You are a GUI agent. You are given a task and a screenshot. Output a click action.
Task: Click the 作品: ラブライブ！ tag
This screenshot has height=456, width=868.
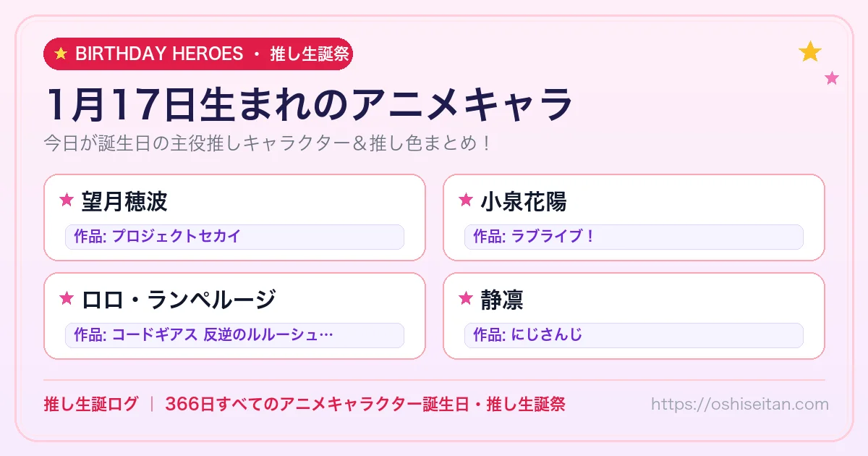click(x=634, y=237)
